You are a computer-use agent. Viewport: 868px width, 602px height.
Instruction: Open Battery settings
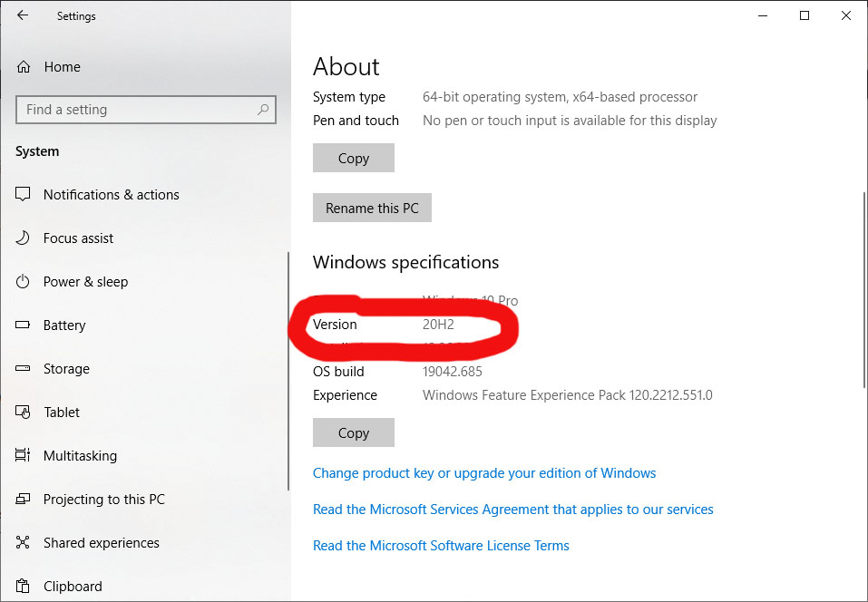(x=64, y=325)
